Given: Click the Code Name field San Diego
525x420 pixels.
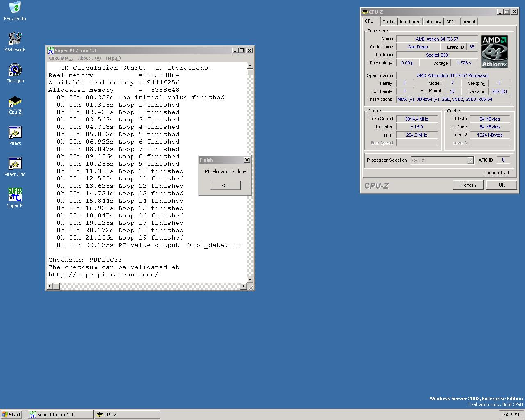Looking at the screenshot, I should click(x=418, y=47).
